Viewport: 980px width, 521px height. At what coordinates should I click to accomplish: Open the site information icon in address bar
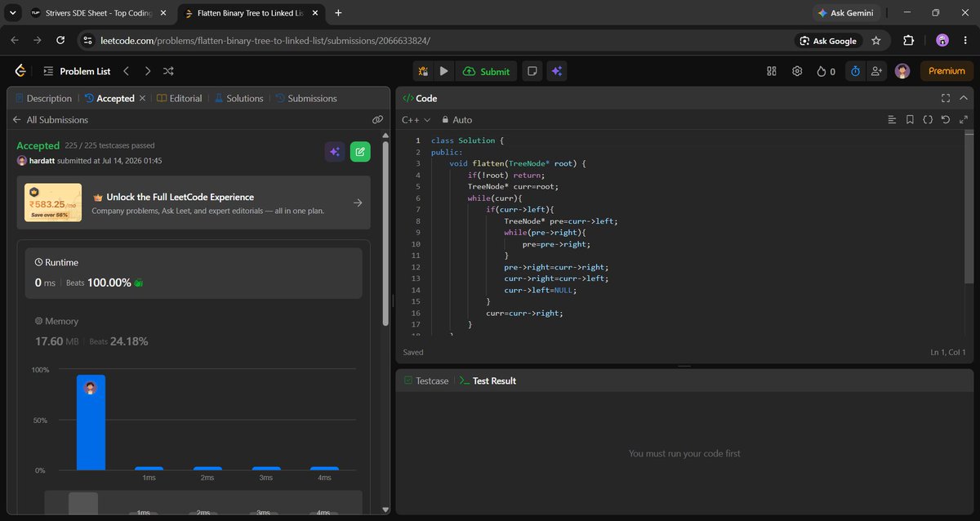[88, 41]
